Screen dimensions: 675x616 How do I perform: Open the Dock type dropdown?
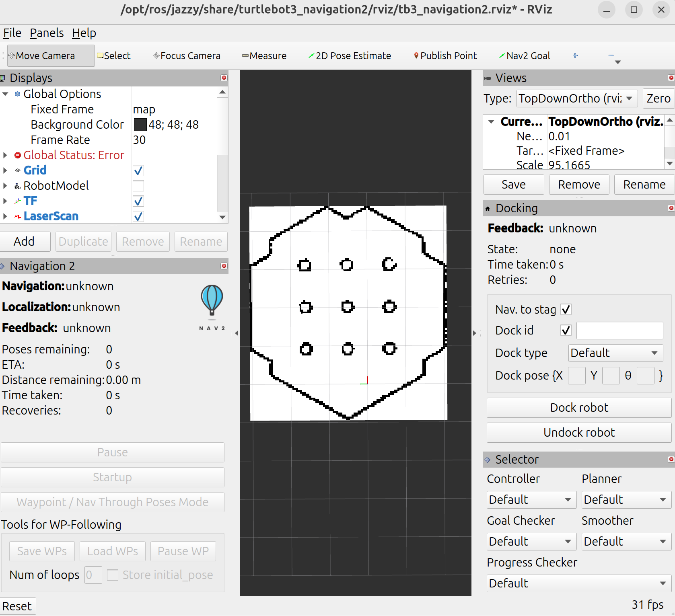click(x=615, y=353)
